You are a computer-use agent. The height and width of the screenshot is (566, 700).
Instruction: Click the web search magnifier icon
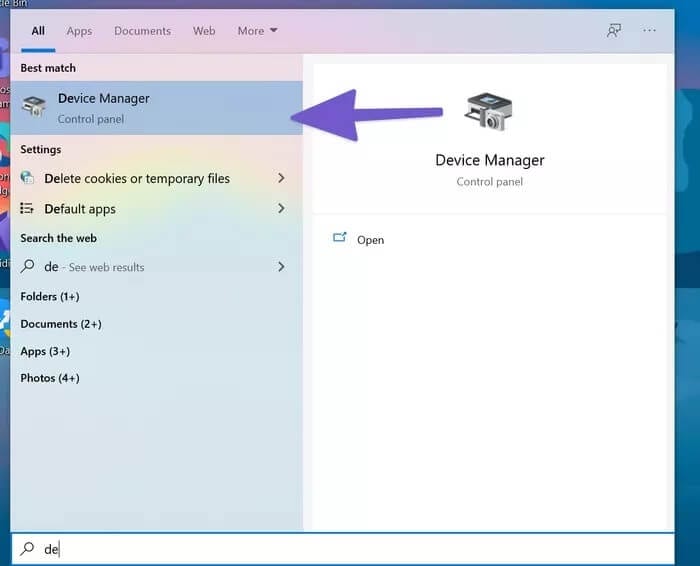click(27, 266)
